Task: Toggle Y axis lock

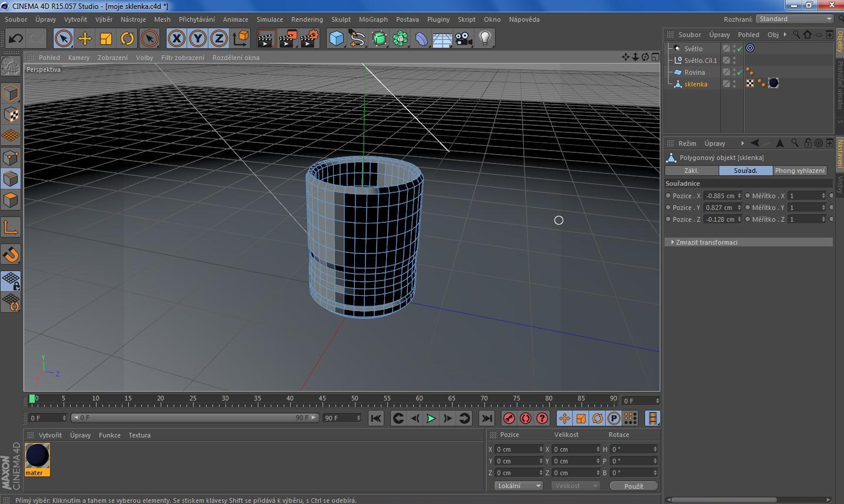Action: pyautogui.click(x=198, y=39)
